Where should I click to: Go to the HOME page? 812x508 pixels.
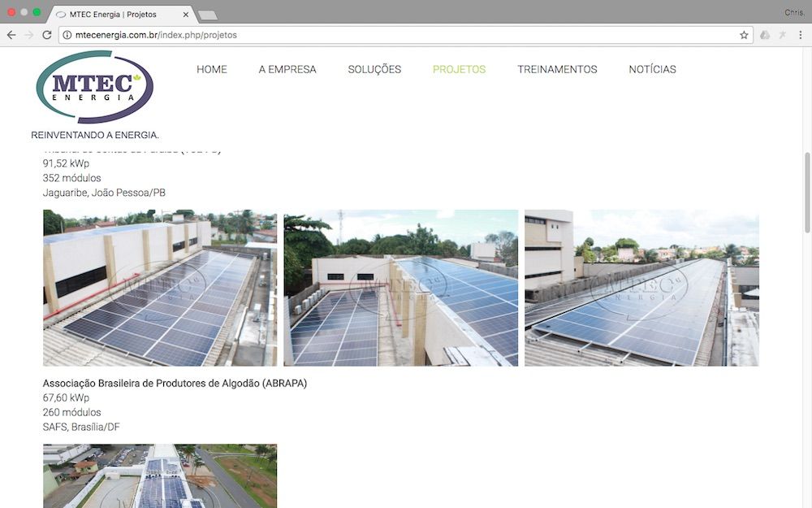pos(211,70)
